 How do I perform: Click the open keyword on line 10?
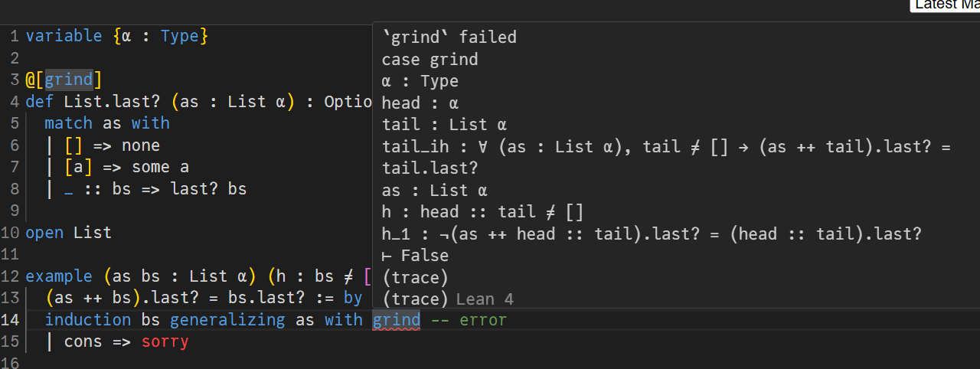[44, 233]
